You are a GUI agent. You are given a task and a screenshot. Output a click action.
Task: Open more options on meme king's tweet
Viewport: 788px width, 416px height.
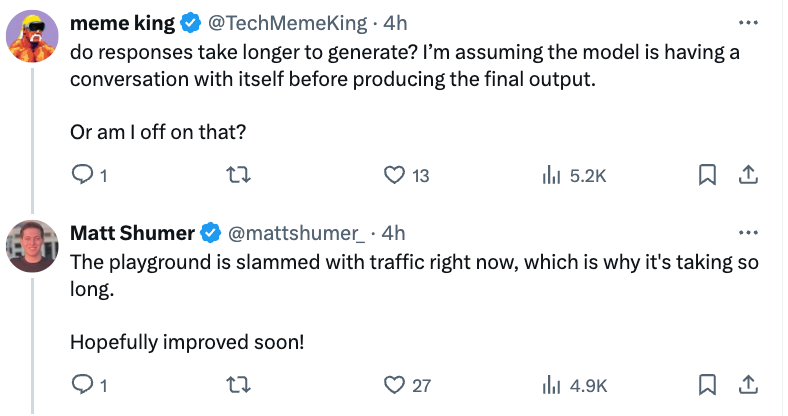coord(747,23)
